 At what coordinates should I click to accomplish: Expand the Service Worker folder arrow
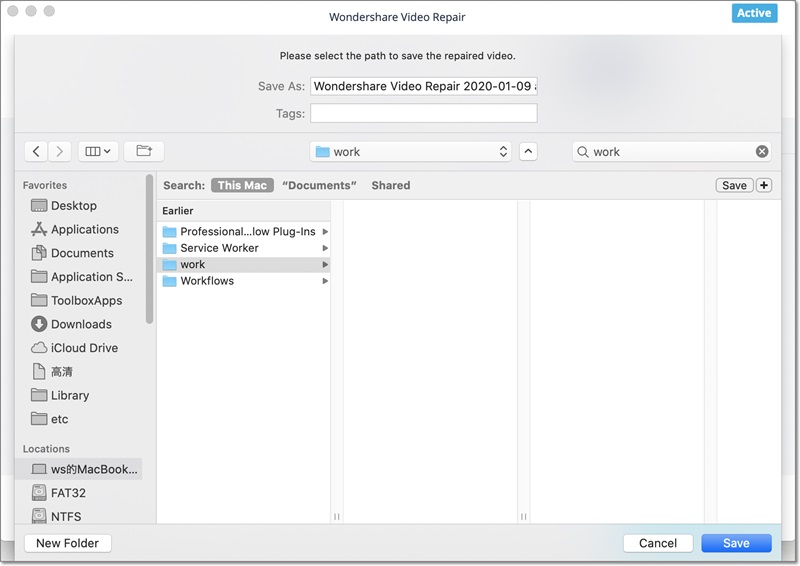(325, 248)
